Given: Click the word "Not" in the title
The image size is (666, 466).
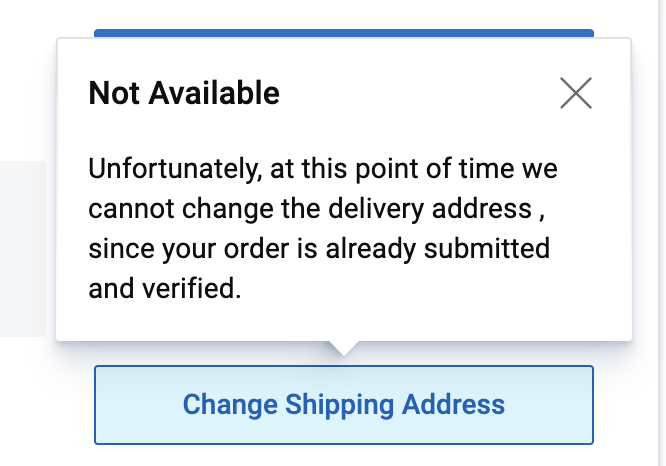Looking at the screenshot, I should coord(109,94).
